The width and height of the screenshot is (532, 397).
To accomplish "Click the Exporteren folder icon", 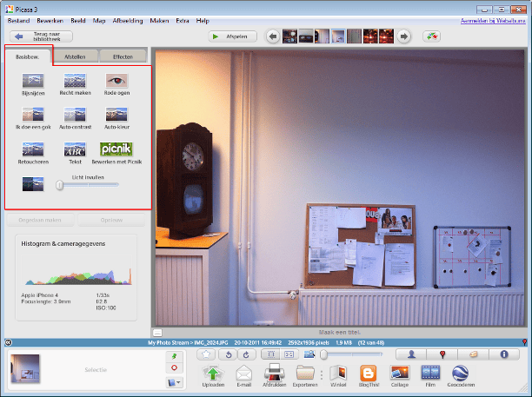I will point(305,373).
